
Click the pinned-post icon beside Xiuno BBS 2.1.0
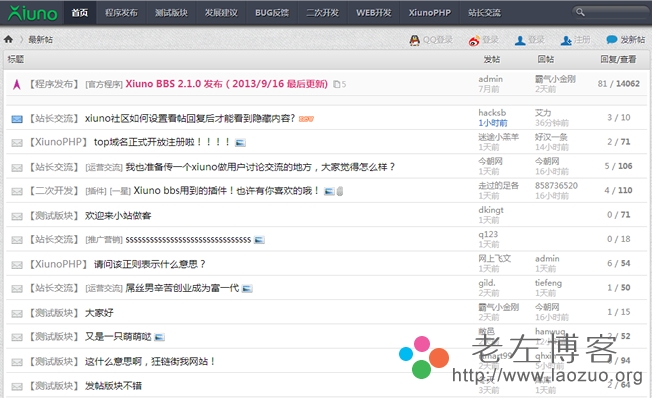pyautogui.click(x=17, y=84)
